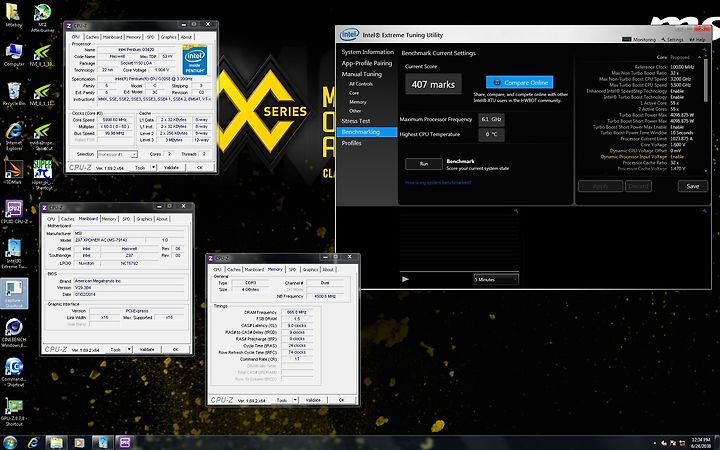The width and height of the screenshot is (720, 450).
Task: Launch Internet Explorer from the desktop
Action: (14, 136)
